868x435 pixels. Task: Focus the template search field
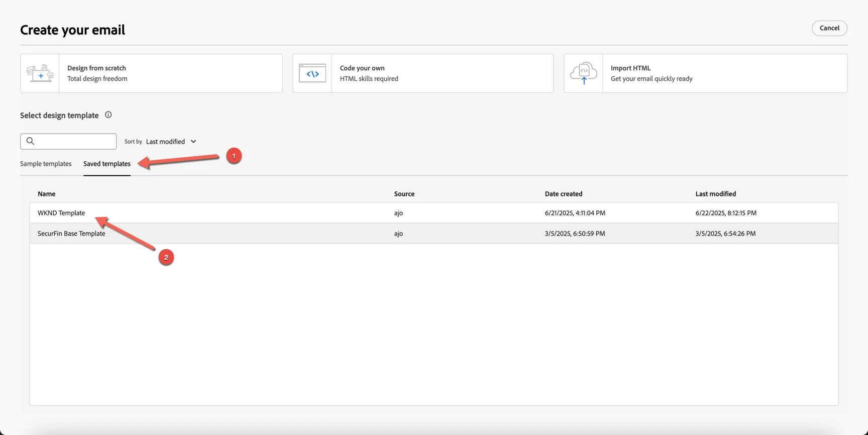68,141
